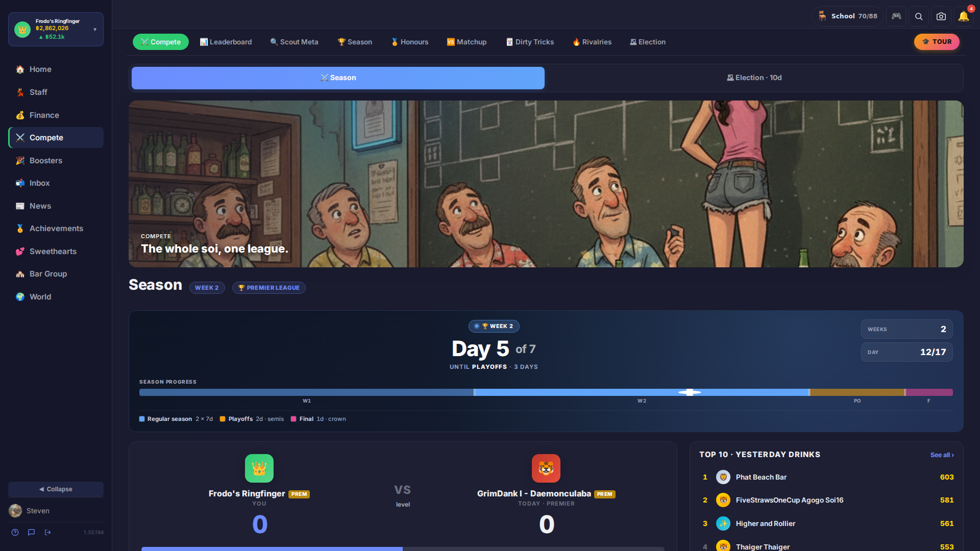980x551 pixels.
Task: Switch to Season tab in top nav
Action: (355, 42)
